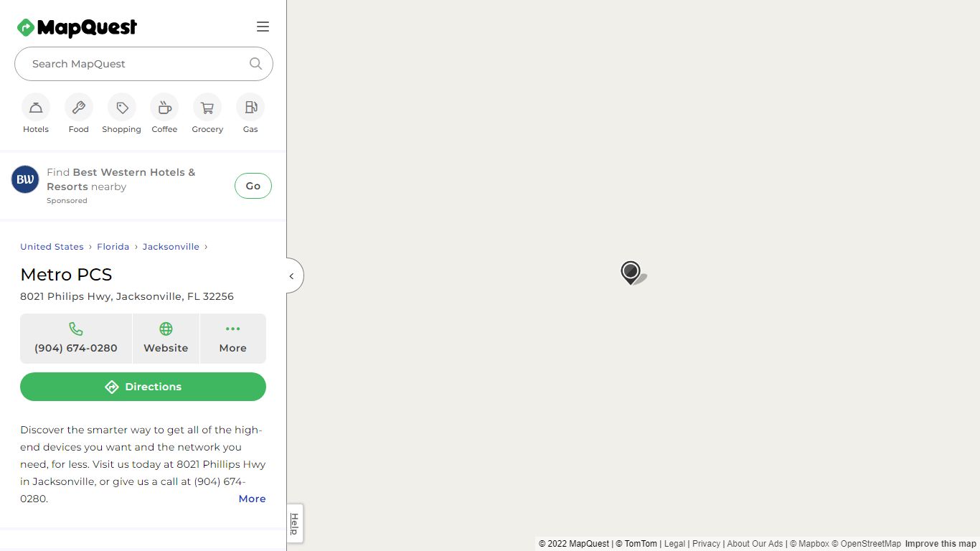Click the Metro PCS heading
Viewport: 980px width, 551px height.
point(66,275)
